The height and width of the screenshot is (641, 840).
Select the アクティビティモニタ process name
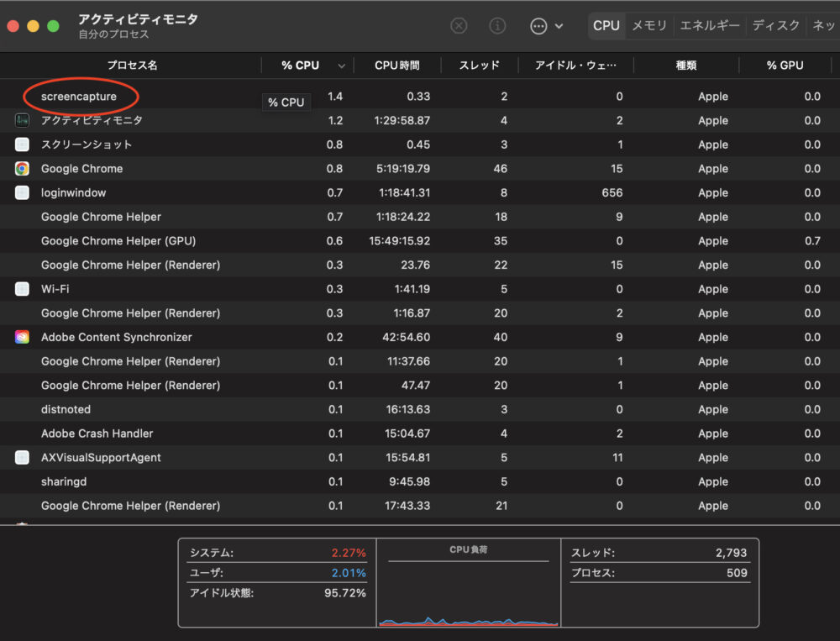coord(92,121)
